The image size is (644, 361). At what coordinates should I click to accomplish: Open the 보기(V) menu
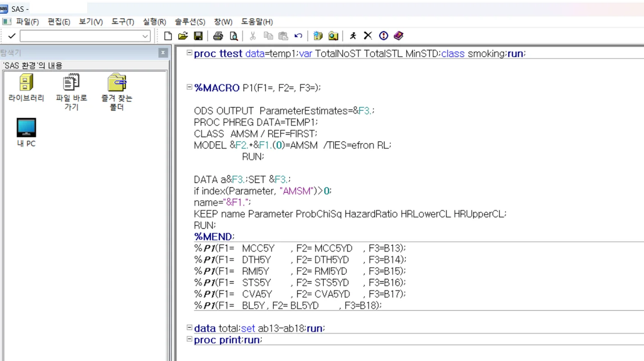pyautogui.click(x=91, y=22)
